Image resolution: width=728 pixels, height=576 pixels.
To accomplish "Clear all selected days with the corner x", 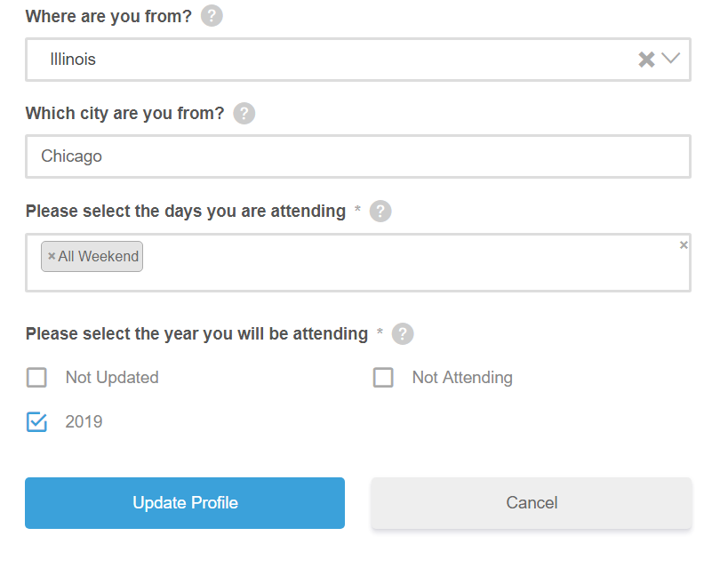I will [684, 245].
